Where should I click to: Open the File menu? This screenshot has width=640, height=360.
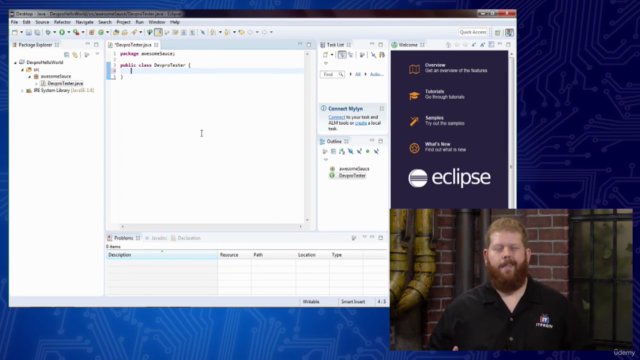(14, 22)
